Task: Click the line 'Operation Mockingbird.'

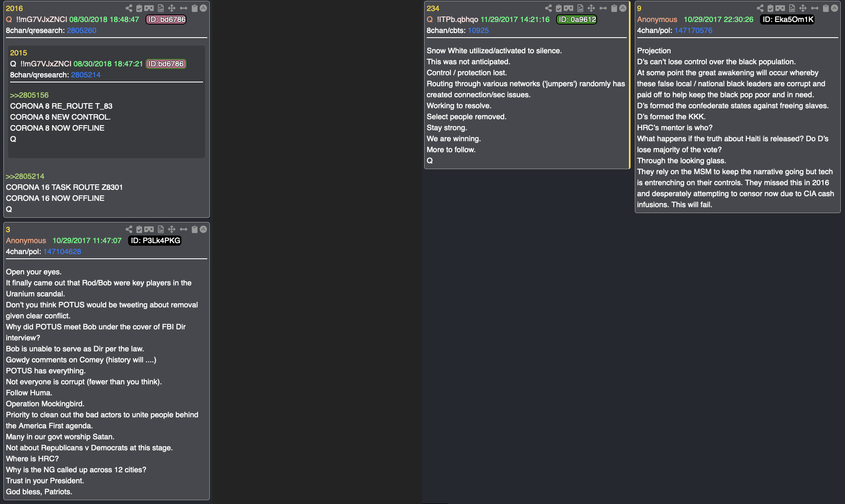Action: tap(45, 404)
